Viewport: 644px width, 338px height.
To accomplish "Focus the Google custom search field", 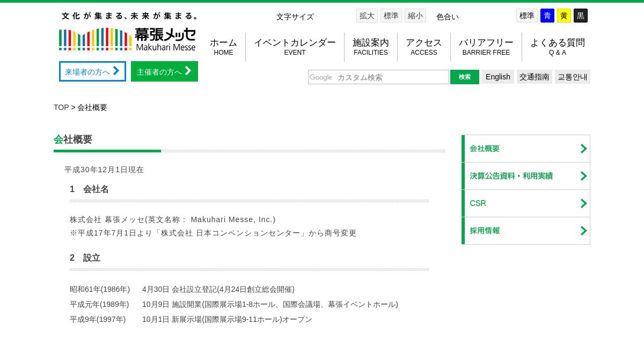I will [378, 77].
